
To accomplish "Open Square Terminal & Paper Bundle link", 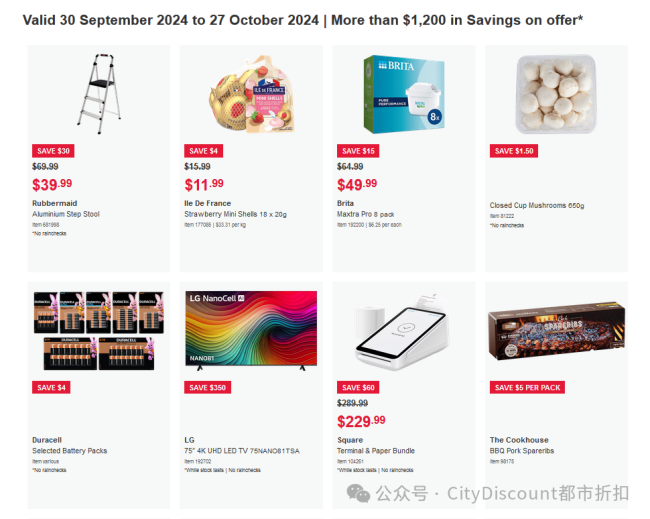I will coord(376,451).
